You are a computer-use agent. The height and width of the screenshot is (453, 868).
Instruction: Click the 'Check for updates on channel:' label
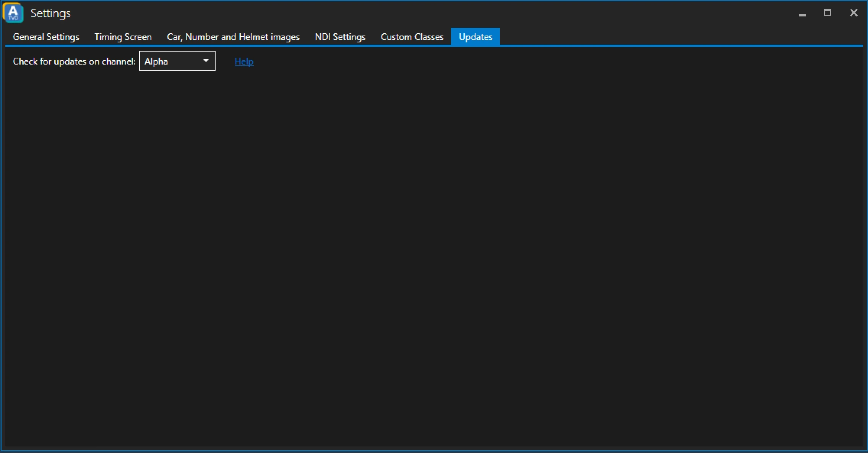[x=74, y=61]
